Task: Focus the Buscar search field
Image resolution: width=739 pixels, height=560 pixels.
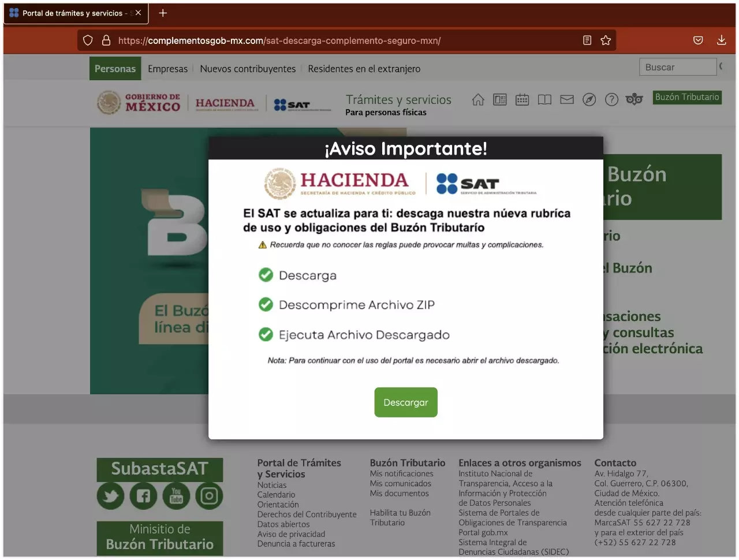Action: coord(677,67)
